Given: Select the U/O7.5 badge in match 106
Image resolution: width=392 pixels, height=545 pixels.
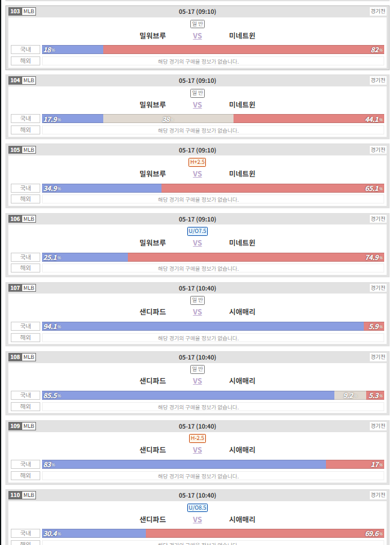Looking at the screenshot, I should 198,231.
